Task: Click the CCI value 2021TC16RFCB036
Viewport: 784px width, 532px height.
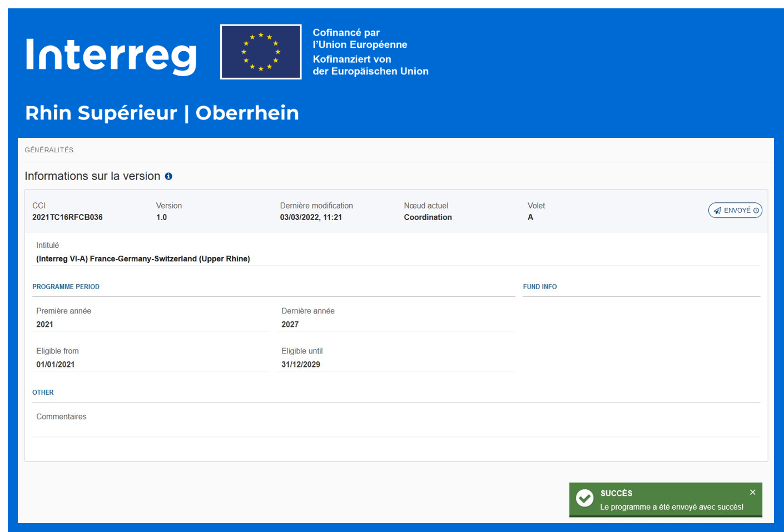Action: [x=67, y=217]
